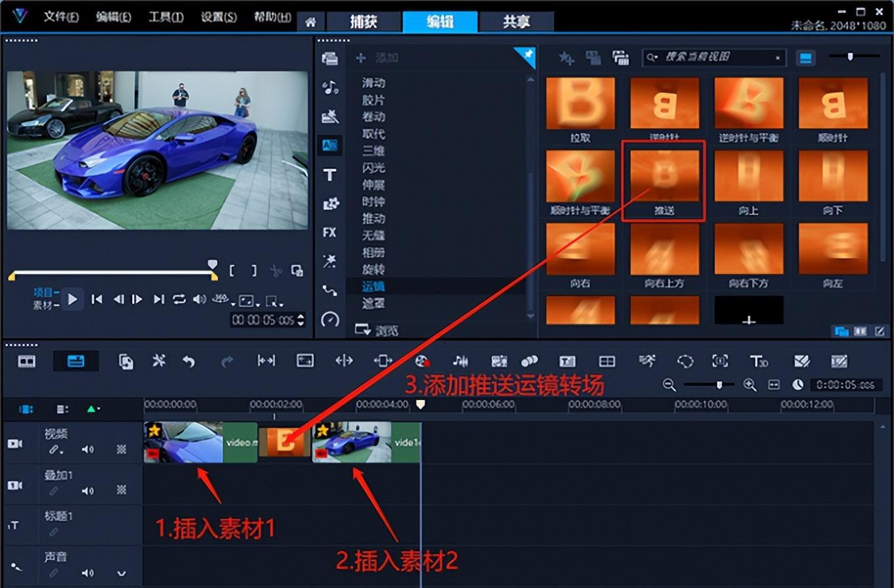Open the speed gauge library icon
894x588 pixels.
[x=330, y=319]
